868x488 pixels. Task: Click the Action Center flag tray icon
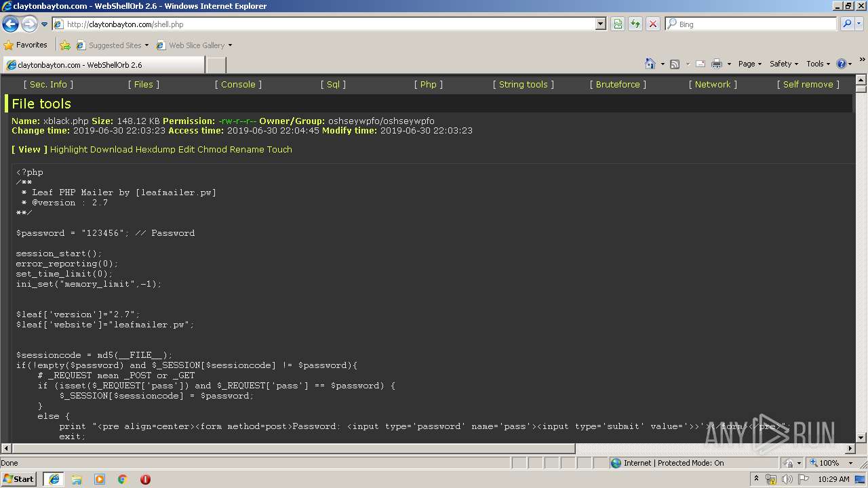tap(804, 479)
